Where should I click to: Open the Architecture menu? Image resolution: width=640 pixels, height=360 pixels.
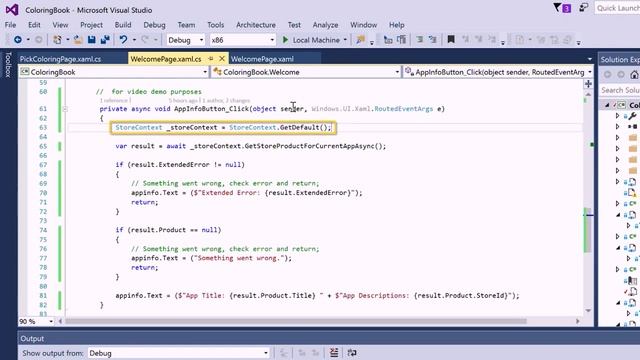[256, 25]
